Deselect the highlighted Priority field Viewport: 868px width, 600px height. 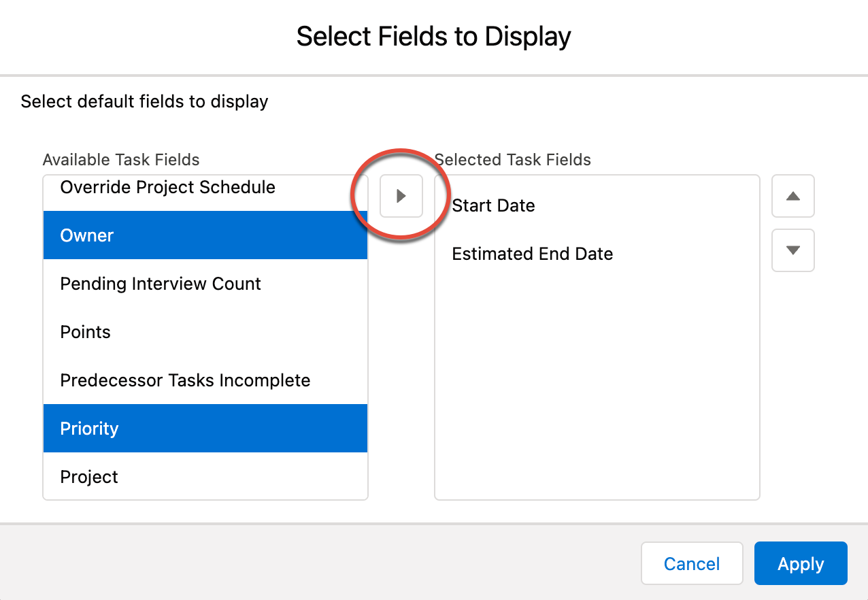tap(205, 429)
